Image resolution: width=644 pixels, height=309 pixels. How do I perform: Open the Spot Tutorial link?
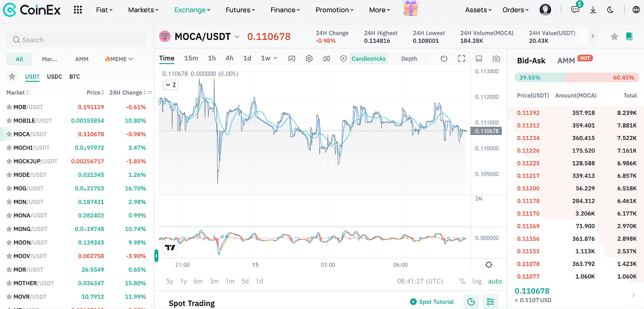[x=435, y=302]
